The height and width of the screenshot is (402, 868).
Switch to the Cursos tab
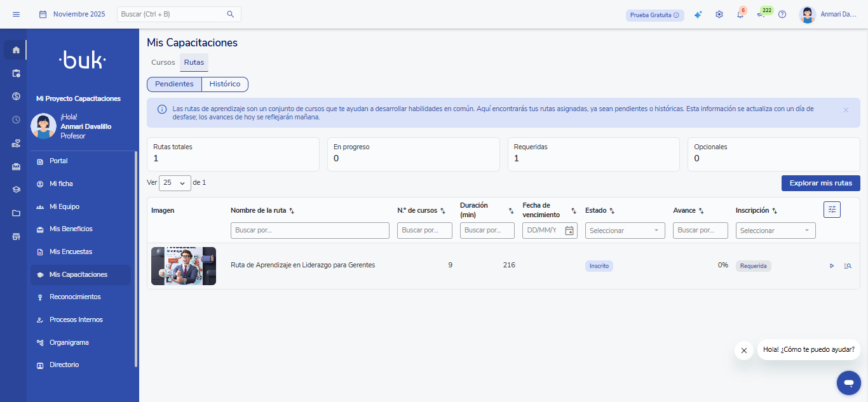pos(163,63)
